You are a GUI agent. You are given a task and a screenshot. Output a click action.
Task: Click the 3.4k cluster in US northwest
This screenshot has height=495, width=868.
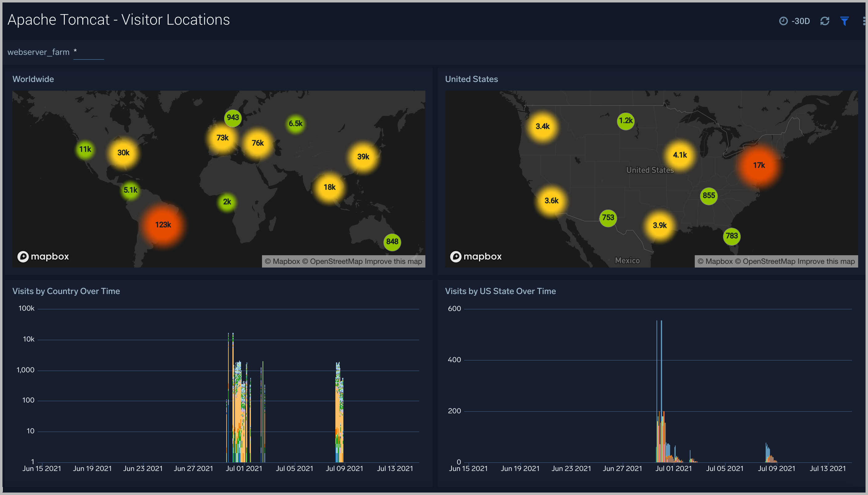tap(542, 126)
